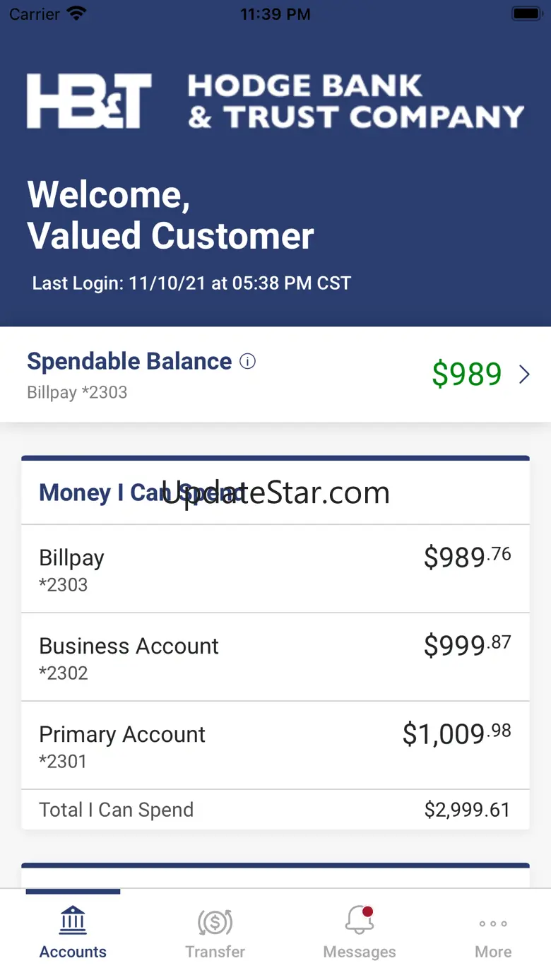
Task: Open the Billpay *2303 account
Action: pos(275,569)
